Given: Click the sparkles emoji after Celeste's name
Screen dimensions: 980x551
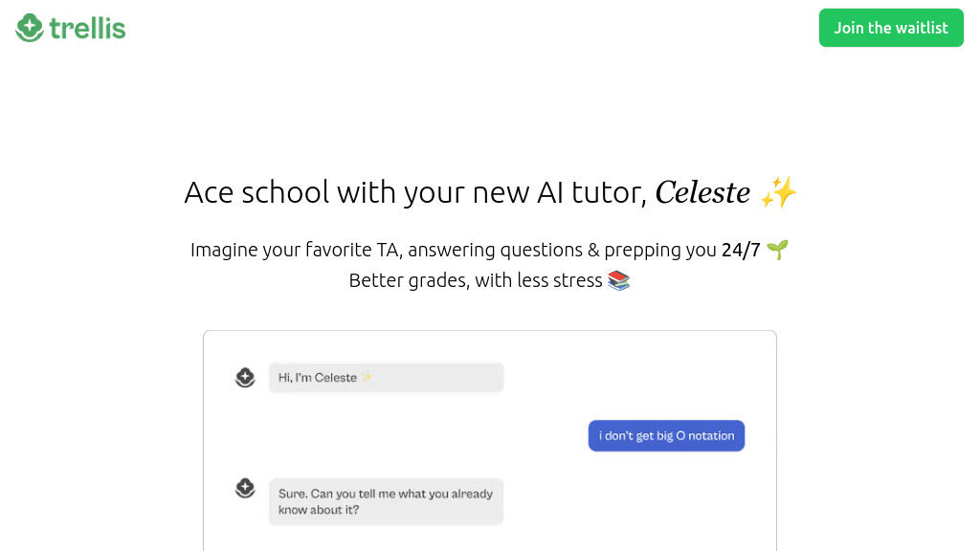Looking at the screenshot, I should tap(778, 192).
